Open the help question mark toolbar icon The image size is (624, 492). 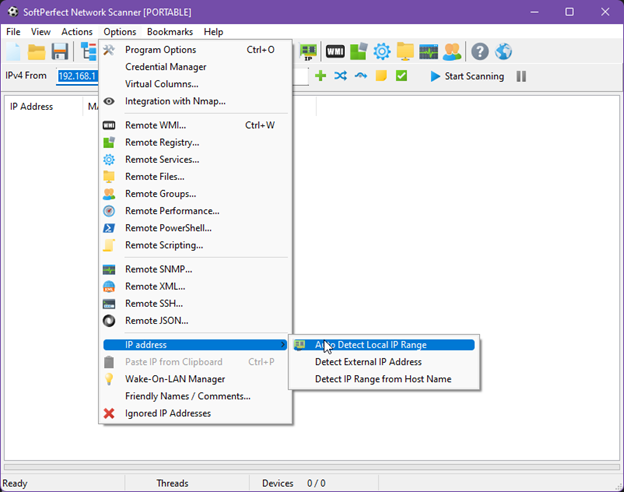point(480,51)
